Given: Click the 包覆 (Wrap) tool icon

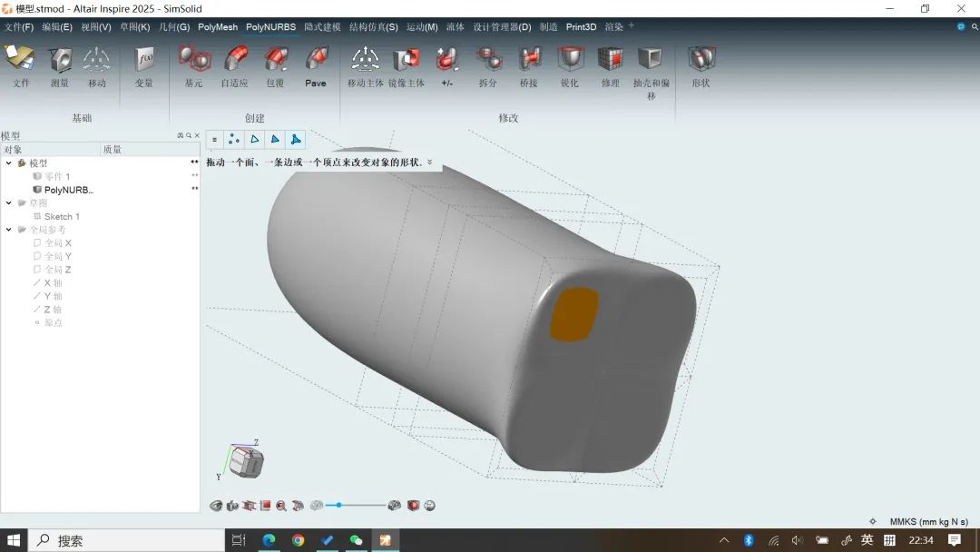Looking at the screenshot, I should [275, 62].
